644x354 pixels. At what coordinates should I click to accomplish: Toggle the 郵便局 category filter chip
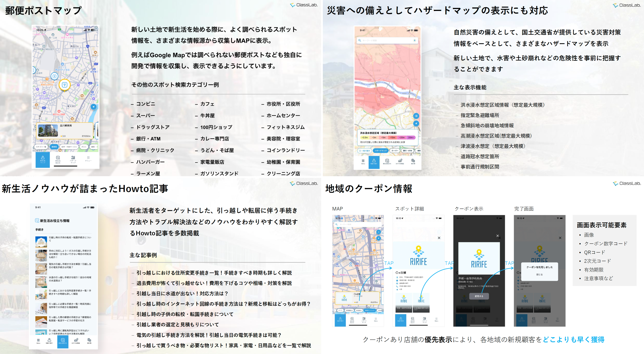click(x=54, y=147)
